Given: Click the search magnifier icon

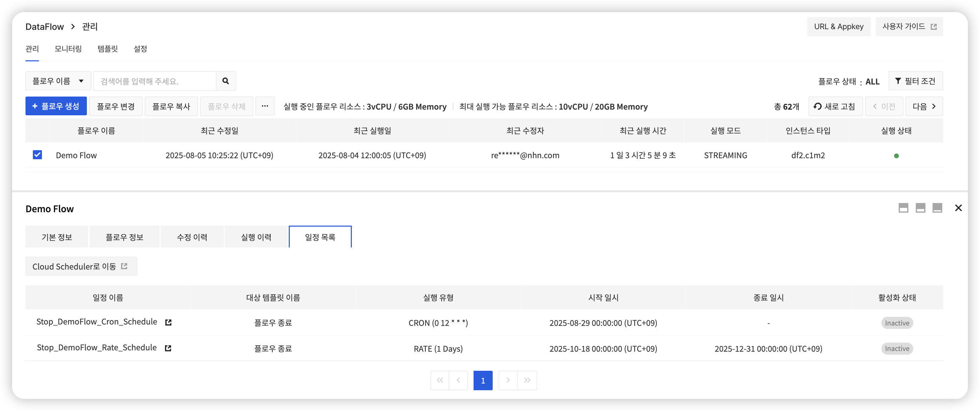Looking at the screenshot, I should (x=226, y=81).
